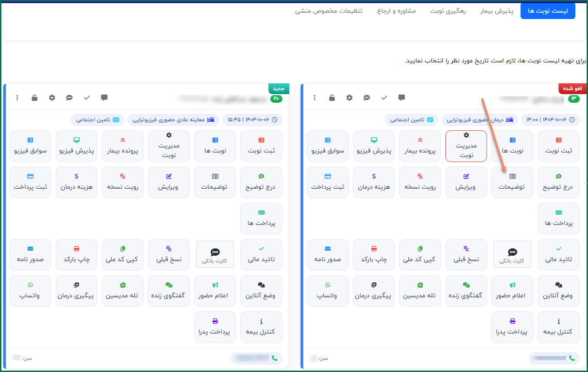Click "پرداخت پدرا" in the "لغو شده" card
This screenshot has height=372, width=588.
pos(512,327)
